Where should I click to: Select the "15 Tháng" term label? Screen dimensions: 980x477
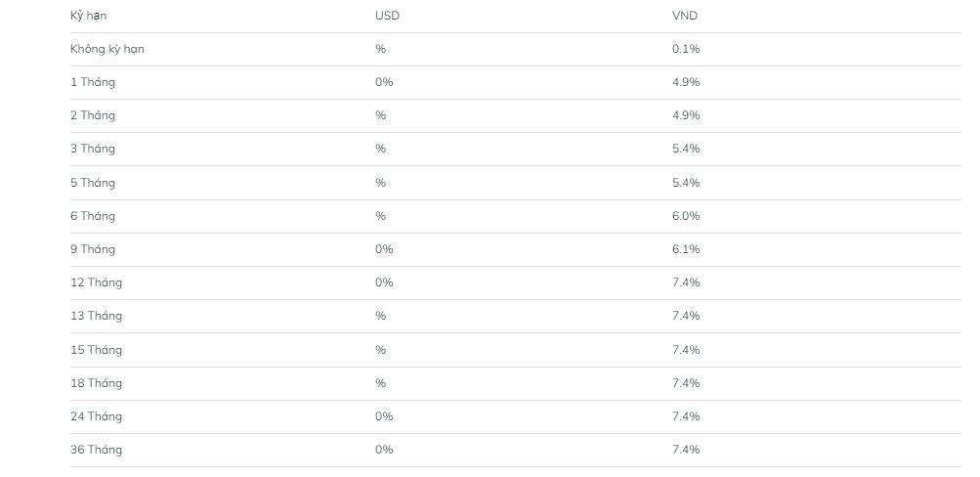tap(96, 350)
